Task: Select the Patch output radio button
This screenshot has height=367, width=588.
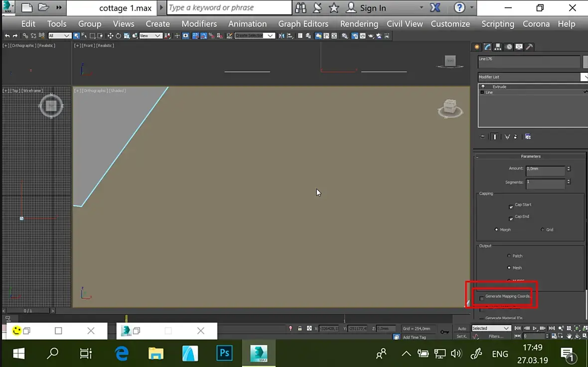Action: (509, 255)
